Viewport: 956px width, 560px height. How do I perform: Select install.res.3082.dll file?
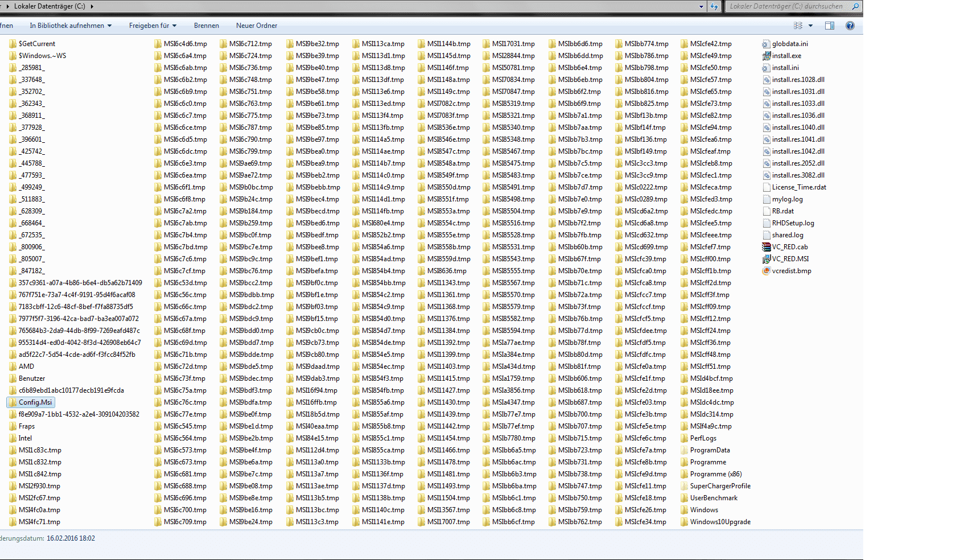pos(793,175)
